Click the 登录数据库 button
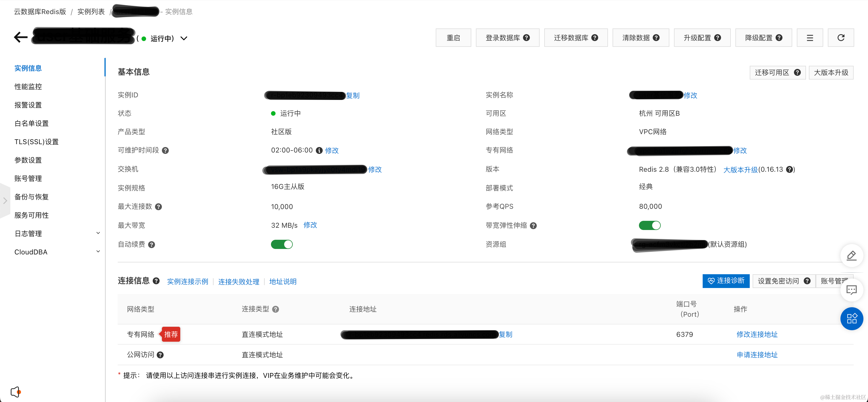Screen dimensions: 868x402 507,38
